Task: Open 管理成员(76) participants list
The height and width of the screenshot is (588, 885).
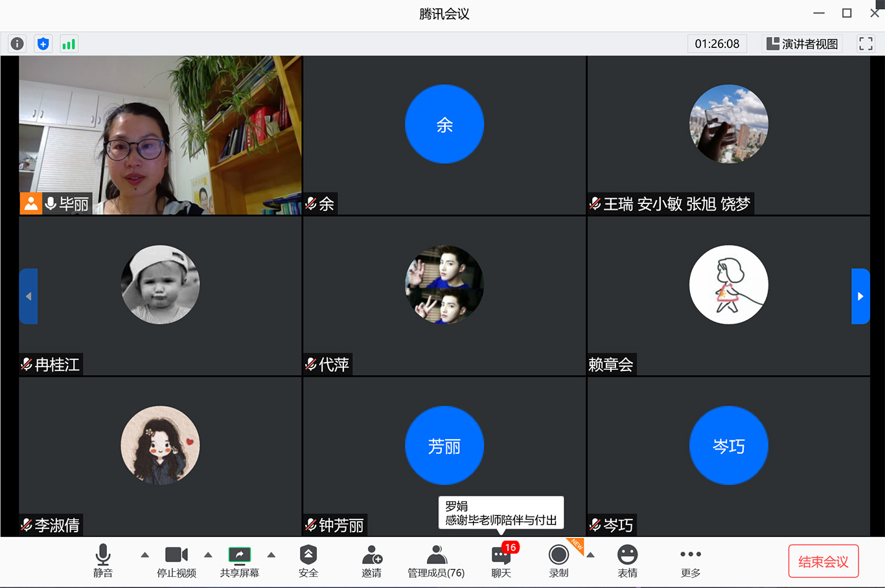Action: 436,561
